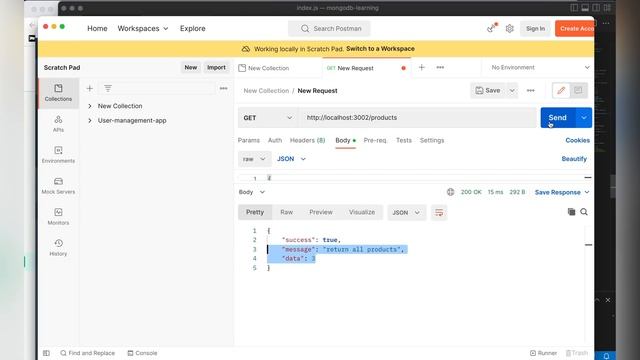Viewport: 640px width, 360px height.
Task: Click the request URL input field
Action: (x=418, y=118)
